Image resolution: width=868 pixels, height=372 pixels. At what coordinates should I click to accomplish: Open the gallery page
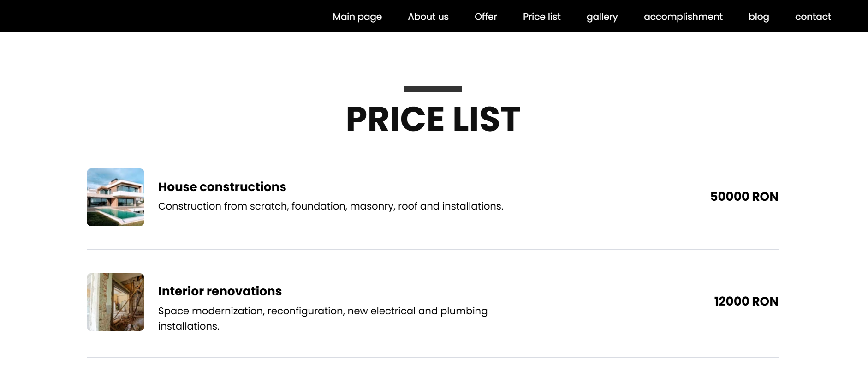pos(602,17)
